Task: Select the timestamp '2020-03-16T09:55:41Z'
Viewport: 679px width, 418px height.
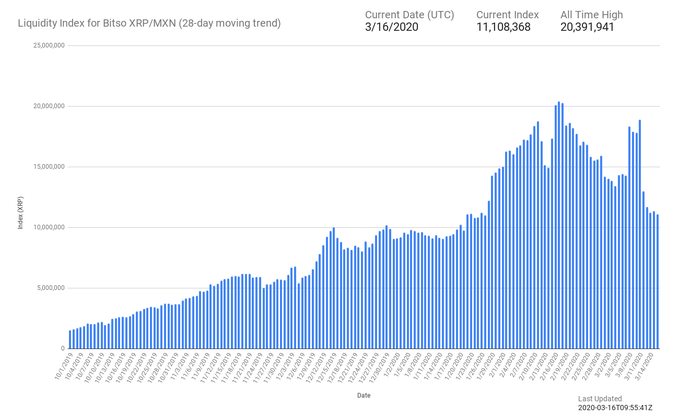Action: [x=615, y=408]
